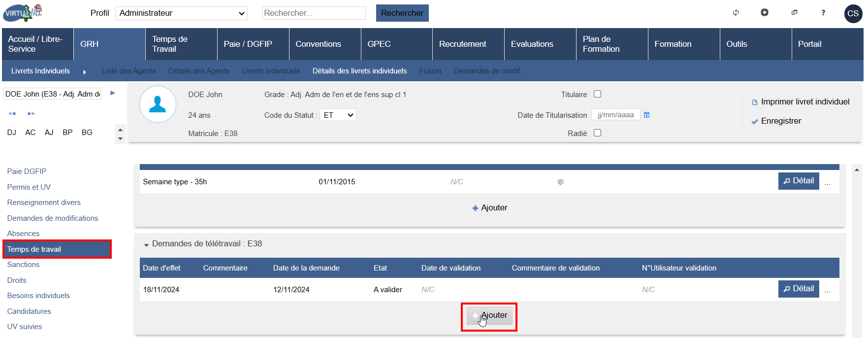
Task: Open the new window icon in header
Action: pos(794,13)
